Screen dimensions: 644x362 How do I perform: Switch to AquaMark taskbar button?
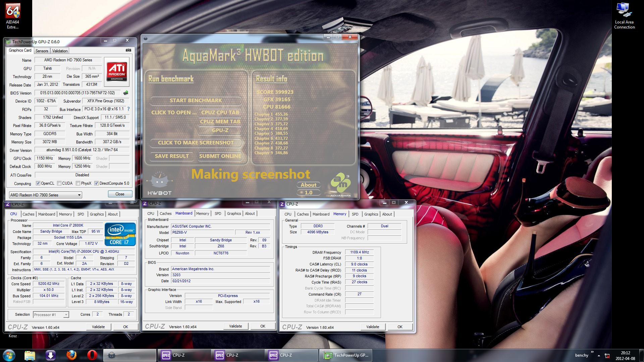coord(129,355)
